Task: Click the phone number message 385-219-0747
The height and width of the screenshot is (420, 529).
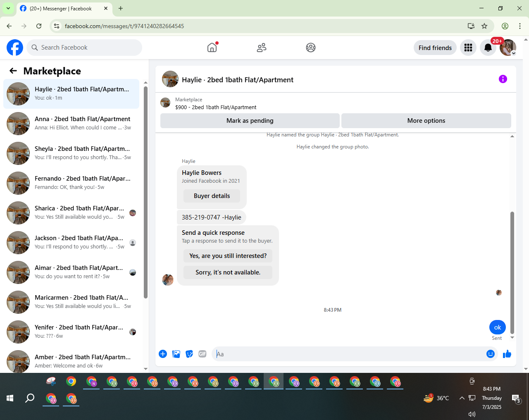Action: pyautogui.click(x=211, y=217)
